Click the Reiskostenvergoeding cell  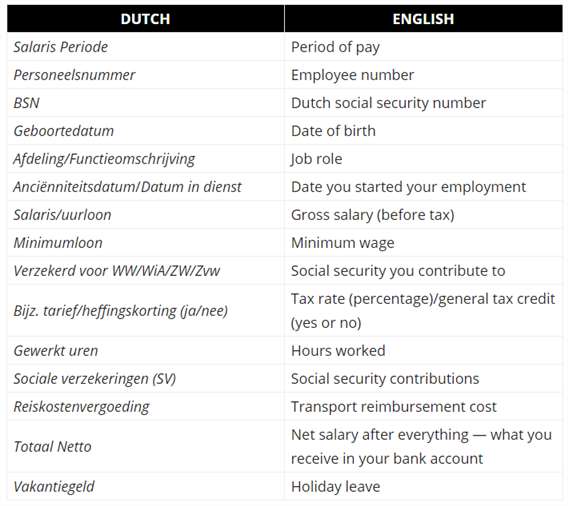coord(146,407)
